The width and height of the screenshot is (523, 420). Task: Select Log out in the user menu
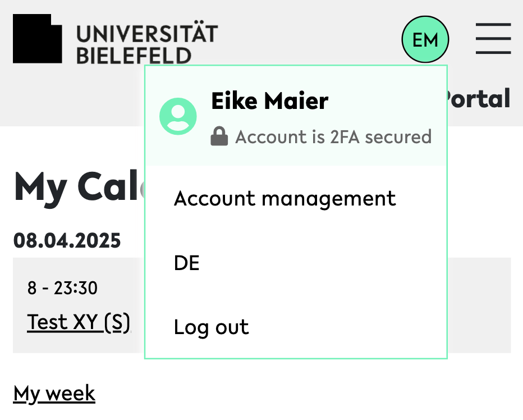[212, 327]
